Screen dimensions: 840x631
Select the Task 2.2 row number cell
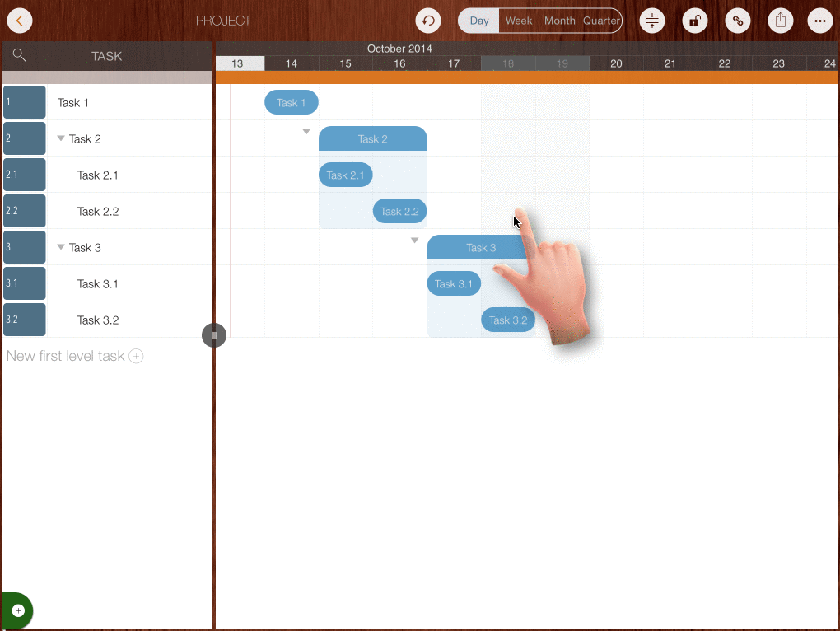click(x=25, y=211)
